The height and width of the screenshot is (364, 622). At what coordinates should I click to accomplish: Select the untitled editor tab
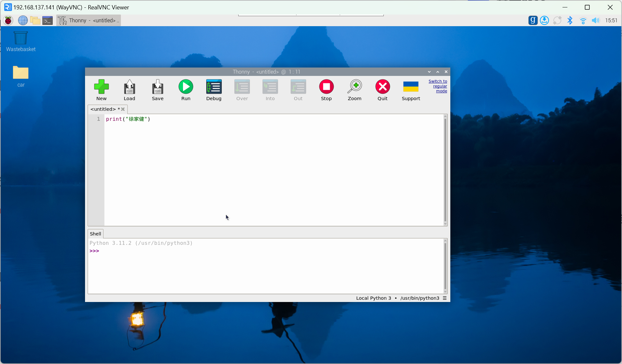[103, 109]
